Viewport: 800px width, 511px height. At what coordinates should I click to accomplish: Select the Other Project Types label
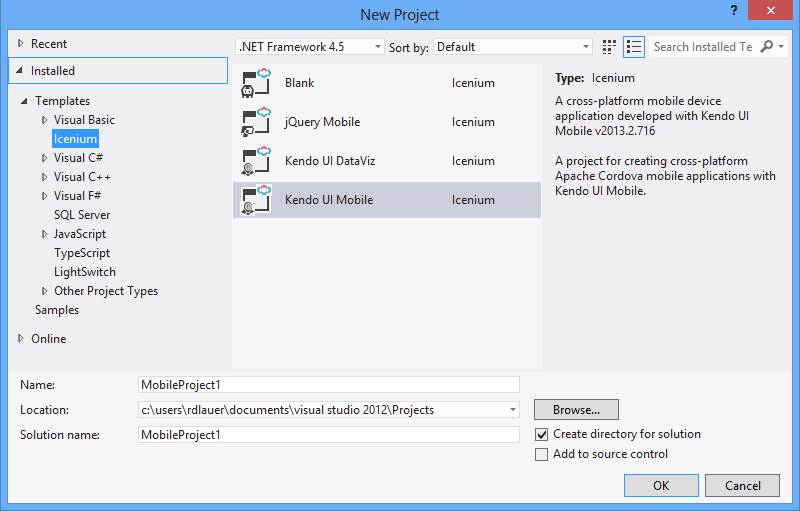[106, 291]
